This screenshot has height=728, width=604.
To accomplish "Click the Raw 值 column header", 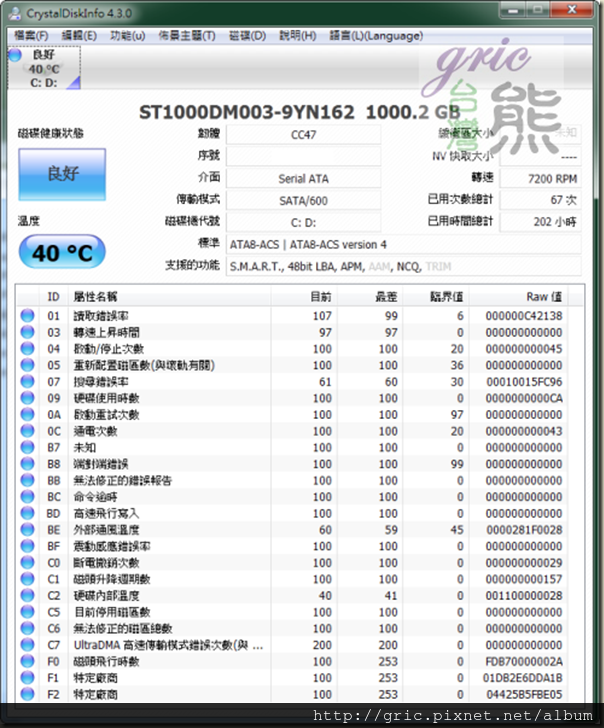I will click(519, 297).
